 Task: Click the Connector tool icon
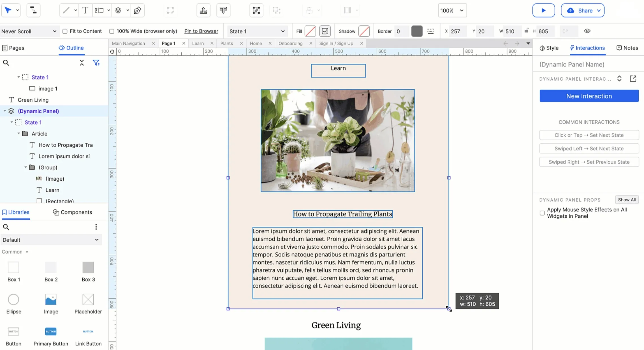[33, 10]
